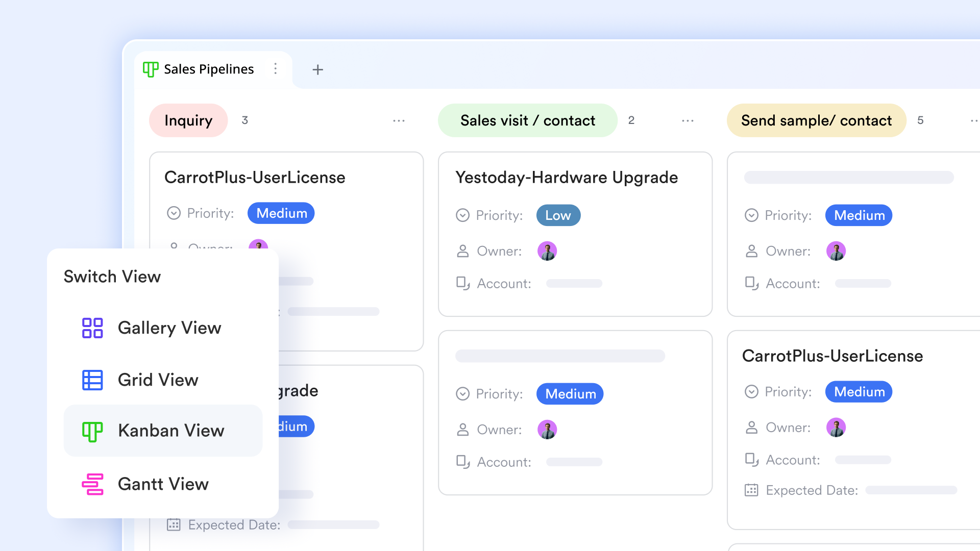Open the vertical dots menu next to Sales Pipelines
This screenshot has width=980, height=551.
pos(276,69)
